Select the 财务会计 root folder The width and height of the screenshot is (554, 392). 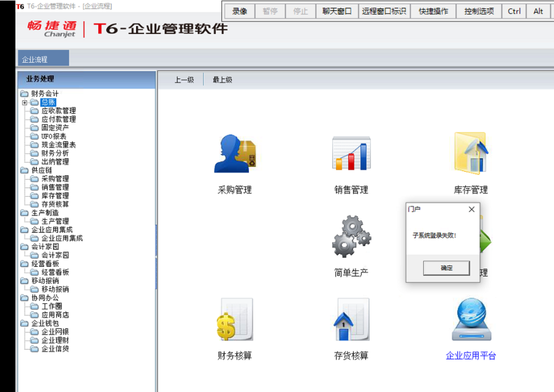[x=45, y=94]
